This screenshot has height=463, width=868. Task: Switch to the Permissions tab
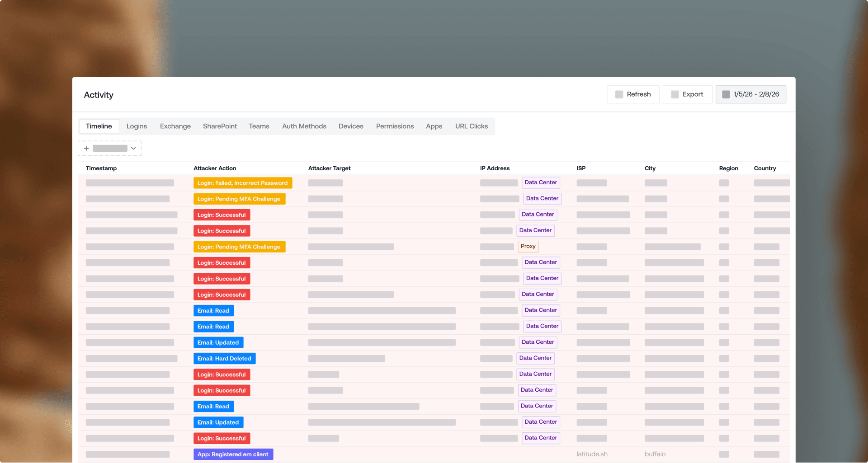pyautogui.click(x=395, y=126)
